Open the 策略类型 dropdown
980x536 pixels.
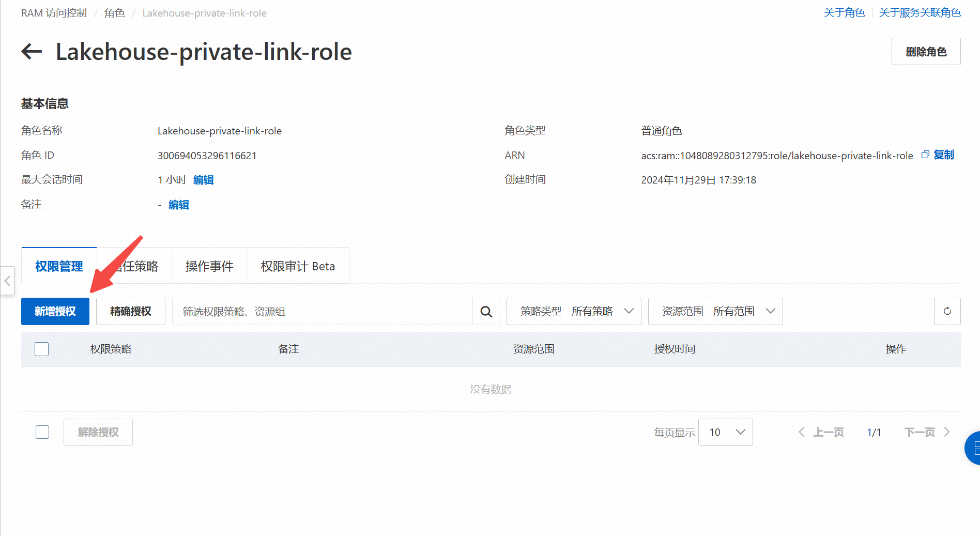pos(574,311)
